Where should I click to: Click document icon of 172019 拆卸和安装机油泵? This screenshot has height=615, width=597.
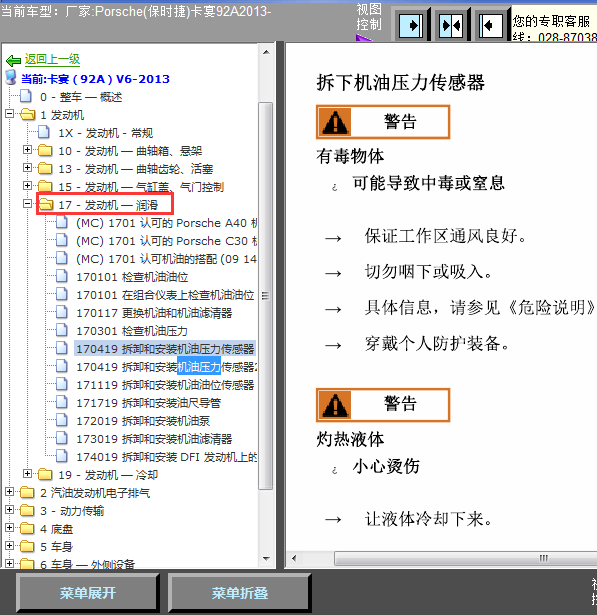[62, 420]
